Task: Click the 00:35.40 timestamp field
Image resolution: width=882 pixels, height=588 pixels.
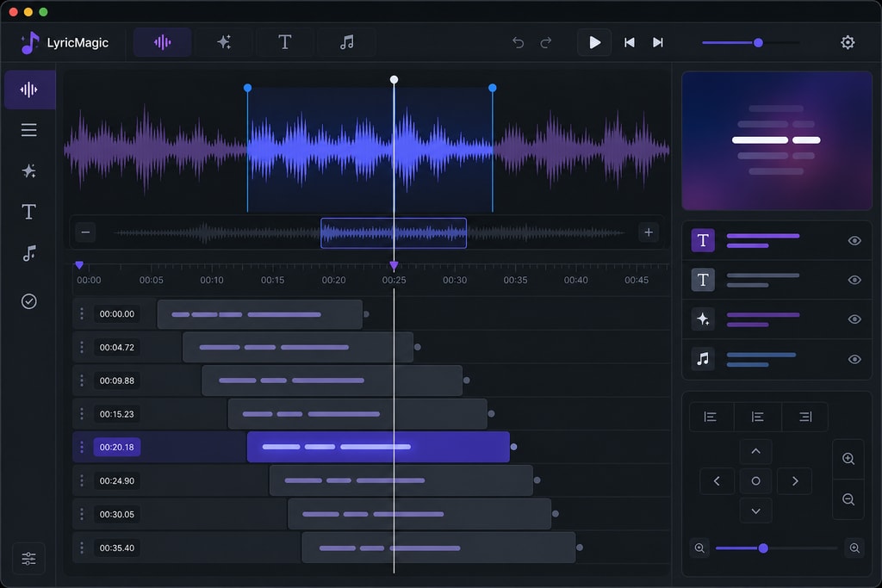Action: (117, 548)
